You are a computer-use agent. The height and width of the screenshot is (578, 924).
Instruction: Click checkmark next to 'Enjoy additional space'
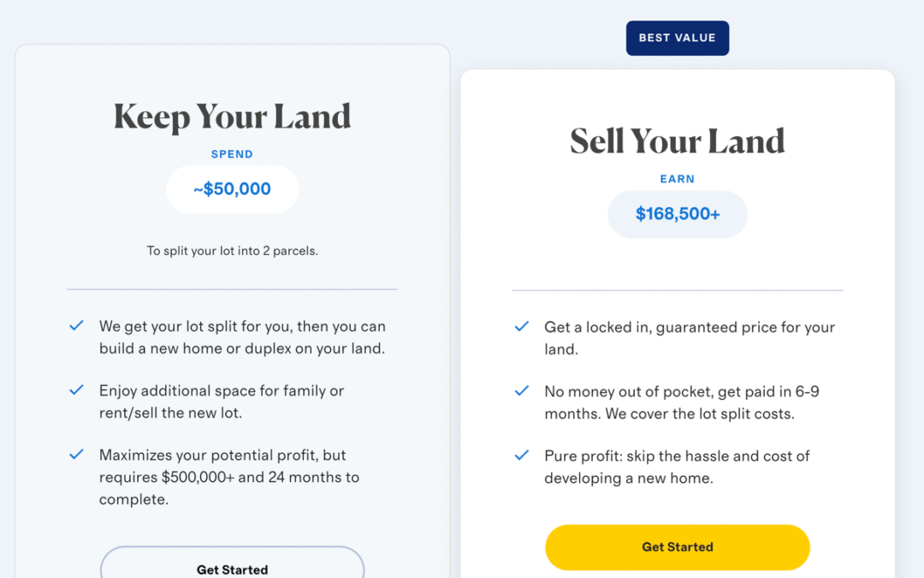click(x=77, y=390)
